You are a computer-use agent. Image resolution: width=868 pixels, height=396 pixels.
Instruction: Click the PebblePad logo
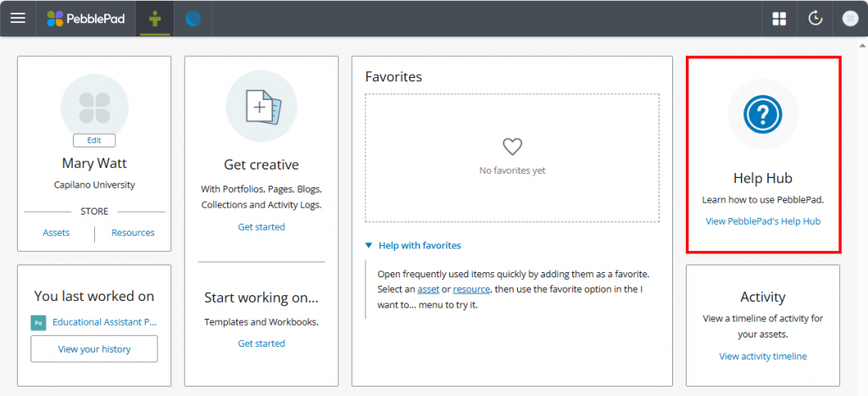click(x=86, y=19)
